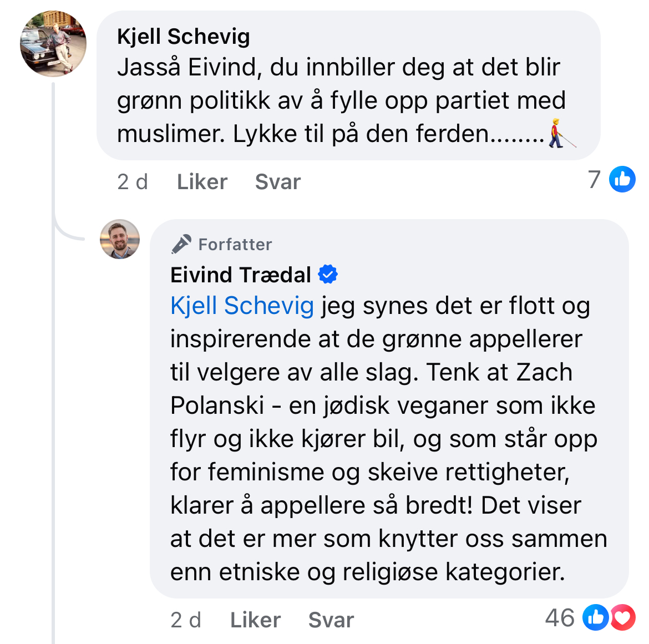Open the reply's 2 d timestamp

click(x=186, y=620)
